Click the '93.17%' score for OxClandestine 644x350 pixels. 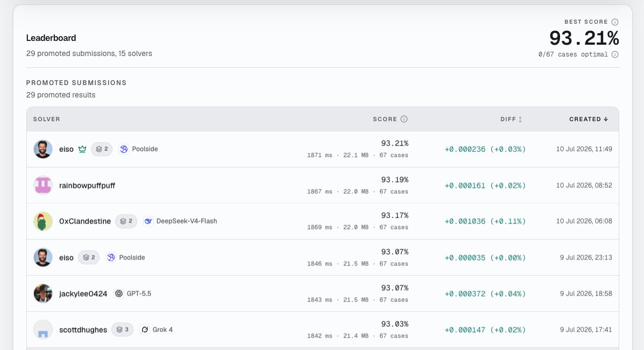pyautogui.click(x=395, y=215)
